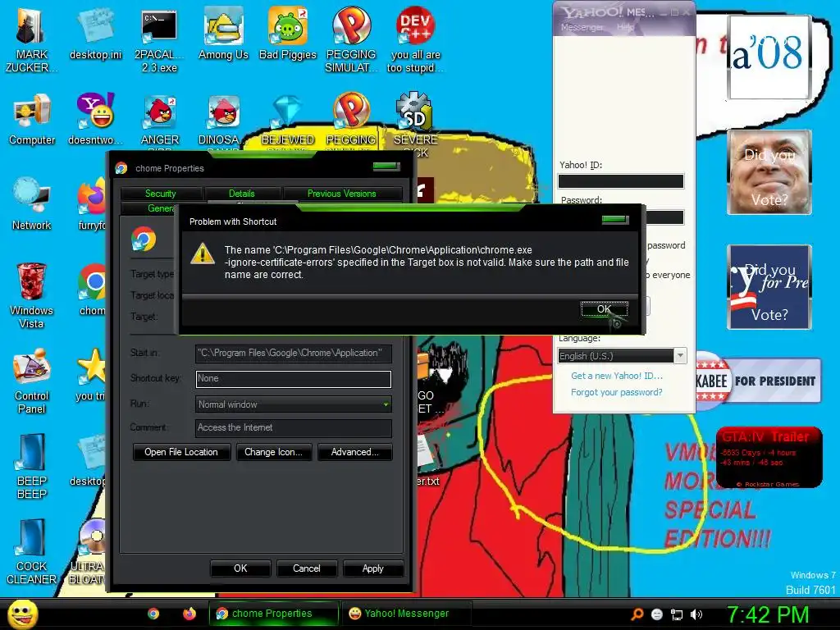The width and height of the screenshot is (840, 630).
Task: Select the BEEP BEEP desktop icon
Action: click(x=32, y=465)
